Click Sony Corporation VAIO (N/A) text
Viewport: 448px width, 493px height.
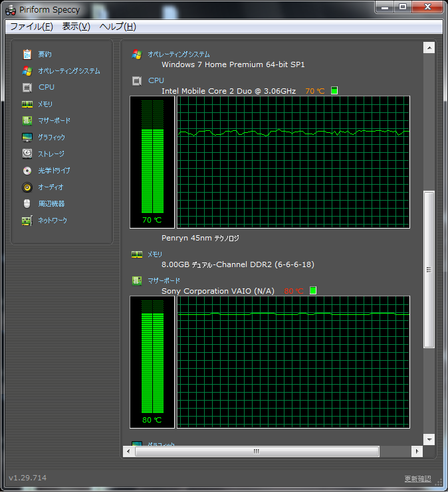click(218, 291)
